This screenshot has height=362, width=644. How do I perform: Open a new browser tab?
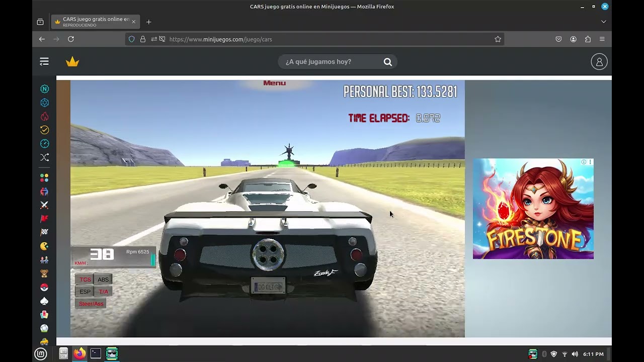click(x=148, y=22)
